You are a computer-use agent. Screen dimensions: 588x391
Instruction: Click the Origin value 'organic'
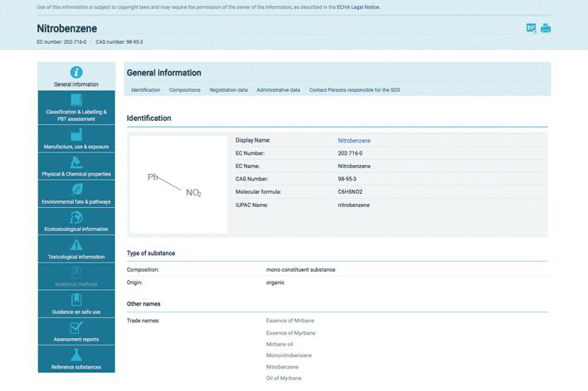(275, 282)
